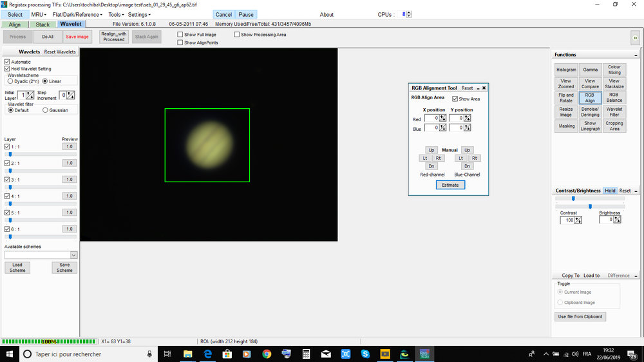Toggle wavelet layer 1:1 checkbox
The width and height of the screenshot is (644, 362).
[x=7, y=147]
